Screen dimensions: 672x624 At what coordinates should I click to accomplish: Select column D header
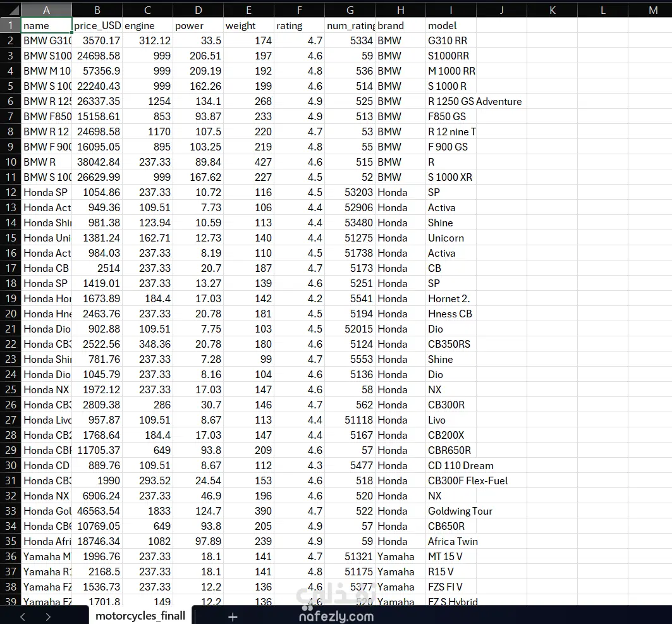tap(198, 10)
